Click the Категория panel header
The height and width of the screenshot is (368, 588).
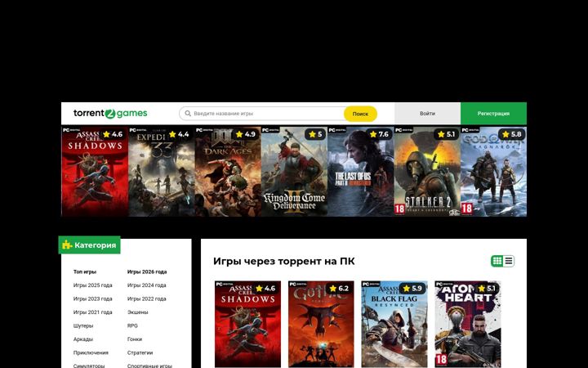pos(89,245)
